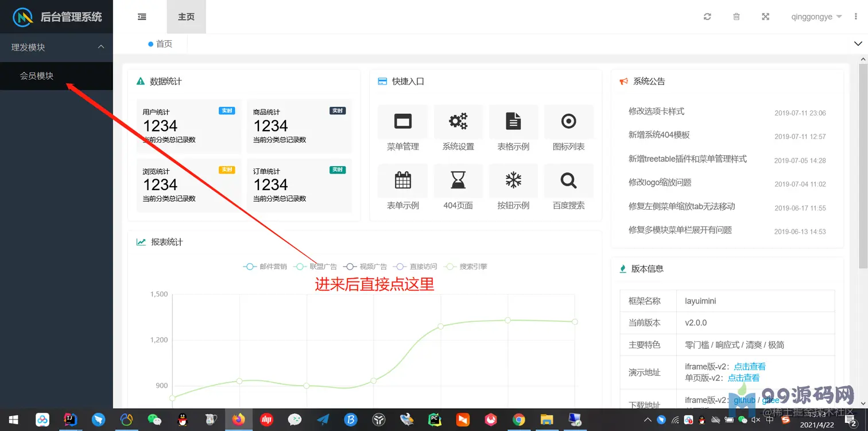Open Baidu Netdisk taskbar icon
The width and height of the screenshot is (868, 431).
[x=42, y=420]
